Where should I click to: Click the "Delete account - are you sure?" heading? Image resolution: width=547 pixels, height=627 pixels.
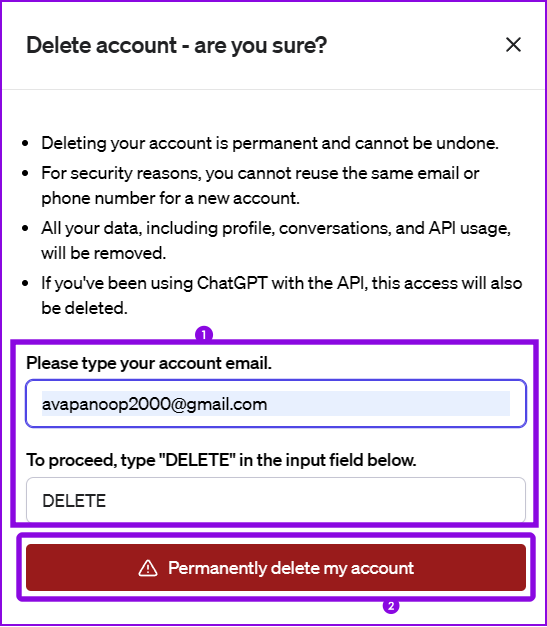tap(176, 45)
